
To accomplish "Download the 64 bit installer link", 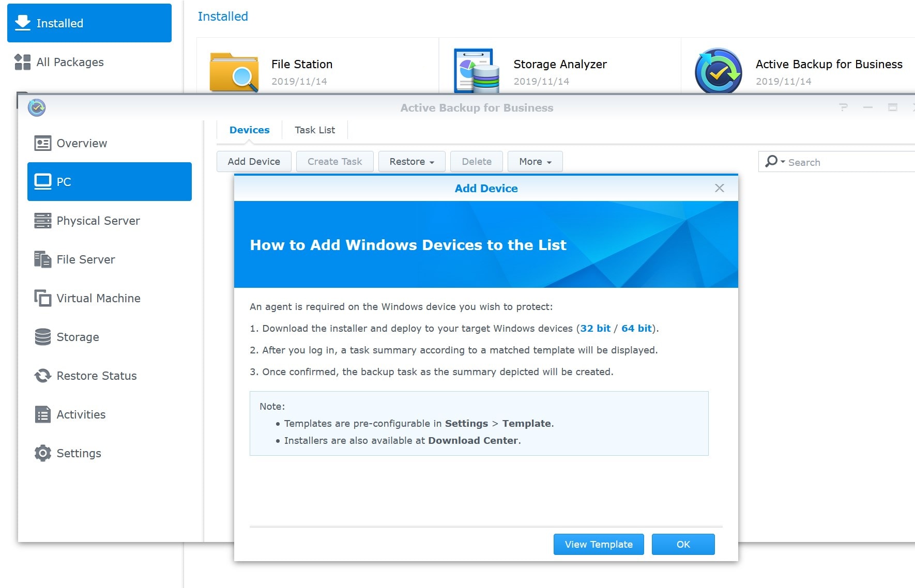I will coord(636,328).
